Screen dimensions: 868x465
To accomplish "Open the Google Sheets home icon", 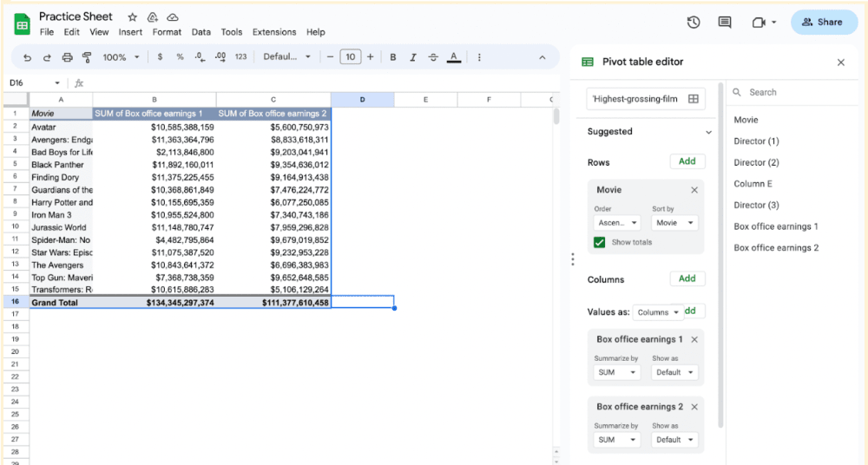I will click(x=23, y=24).
